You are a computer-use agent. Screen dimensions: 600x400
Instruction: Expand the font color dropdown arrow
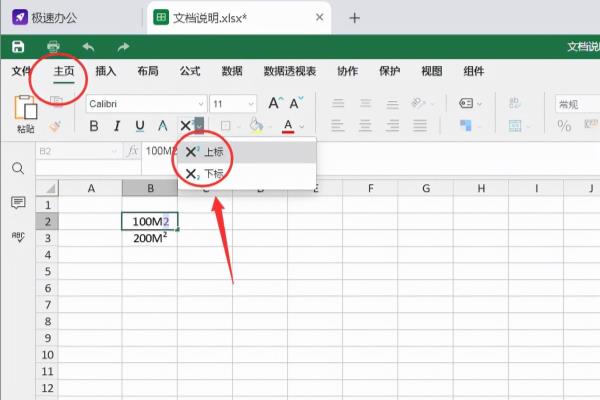pos(302,126)
